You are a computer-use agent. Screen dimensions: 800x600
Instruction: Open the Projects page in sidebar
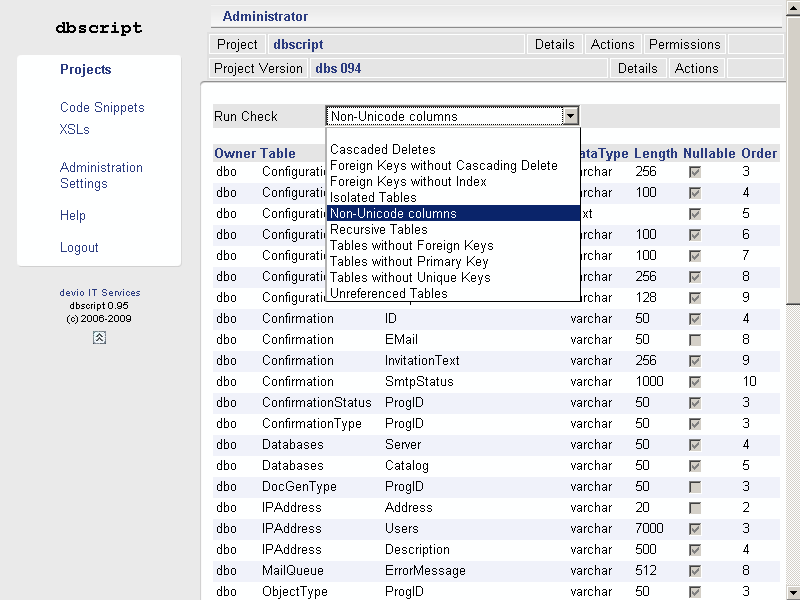(x=86, y=69)
